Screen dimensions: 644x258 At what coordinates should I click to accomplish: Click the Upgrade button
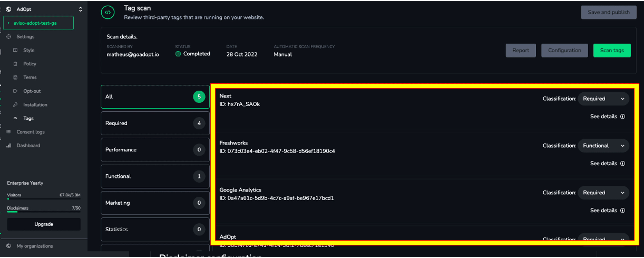coord(44,224)
